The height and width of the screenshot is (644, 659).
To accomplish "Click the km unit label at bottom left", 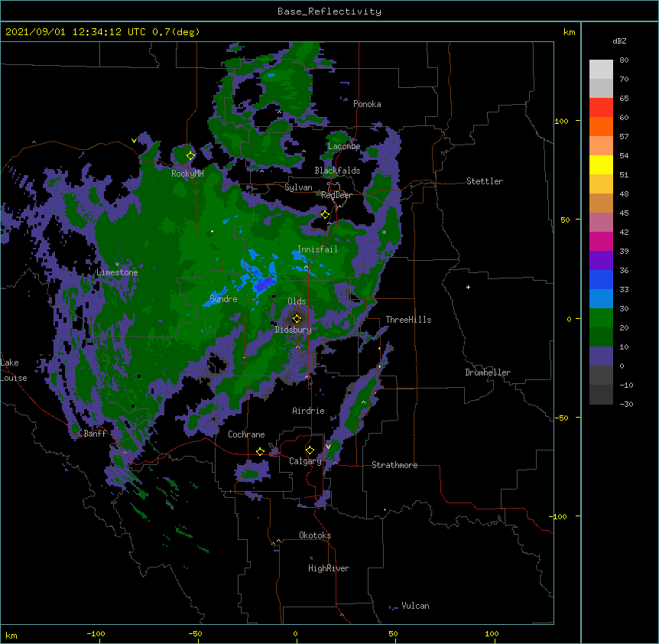I will (11, 636).
